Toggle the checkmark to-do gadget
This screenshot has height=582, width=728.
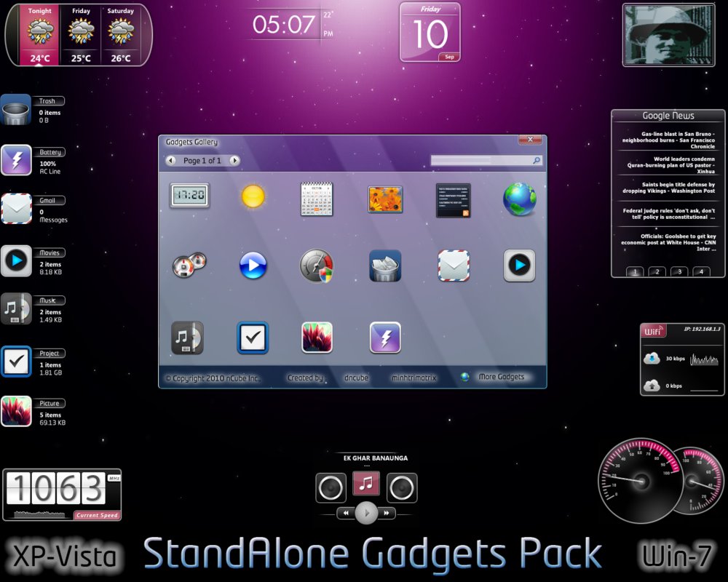pyautogui.click(x=252, y=337)
